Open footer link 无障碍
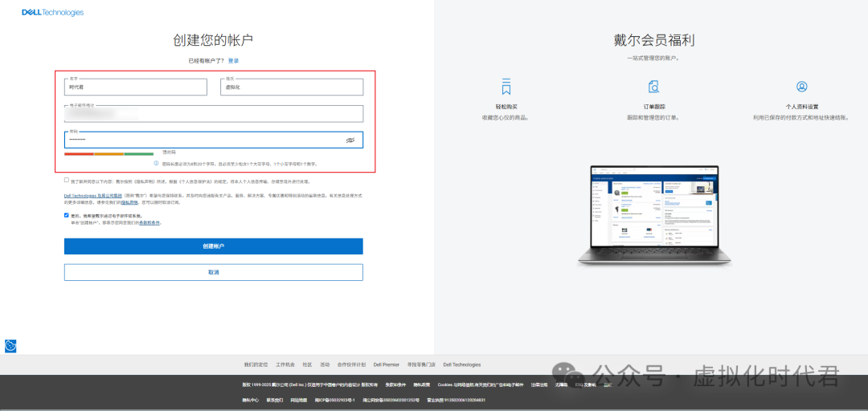 tap(561, 385)
